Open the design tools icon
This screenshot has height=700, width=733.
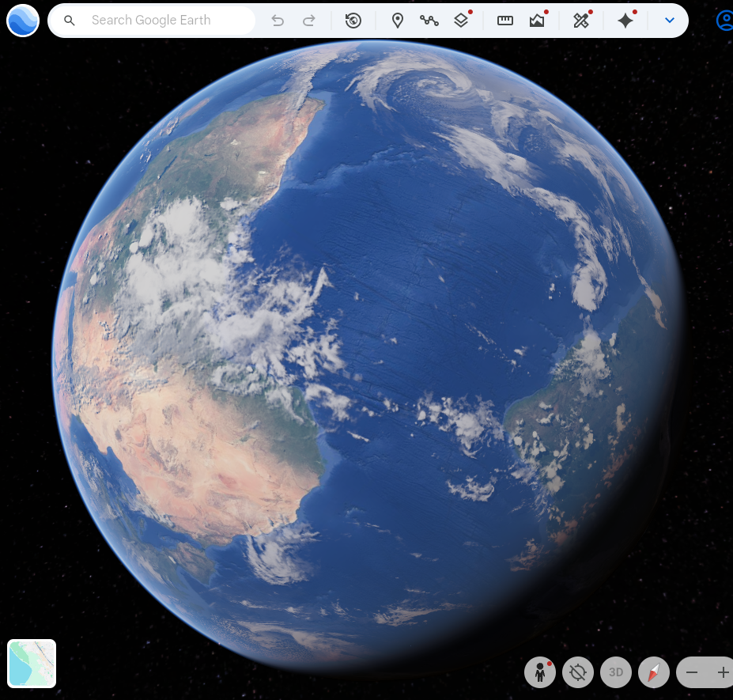pyautogui.click(x=581, y=21)
